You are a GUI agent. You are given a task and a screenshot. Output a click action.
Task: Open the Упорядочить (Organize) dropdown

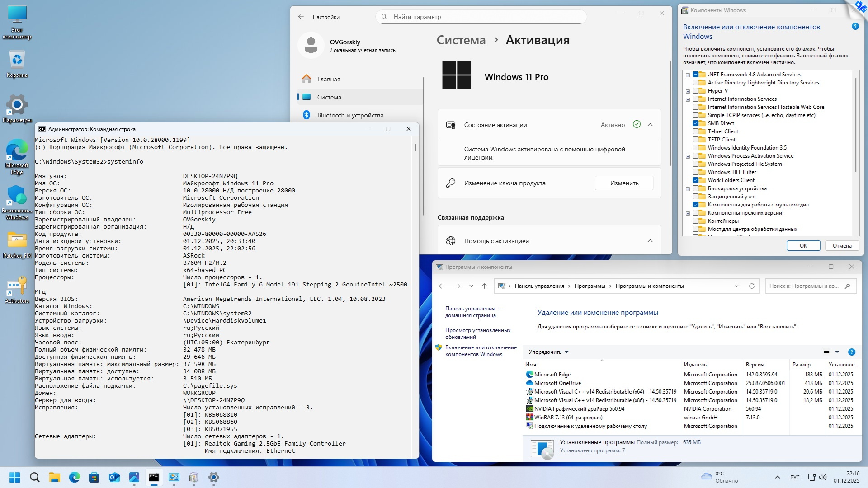pyautogui.click(x=548, y=352)
